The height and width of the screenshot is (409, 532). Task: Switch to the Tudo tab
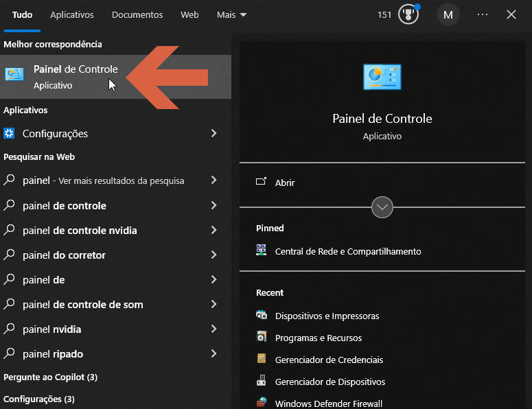pos(22,15)
